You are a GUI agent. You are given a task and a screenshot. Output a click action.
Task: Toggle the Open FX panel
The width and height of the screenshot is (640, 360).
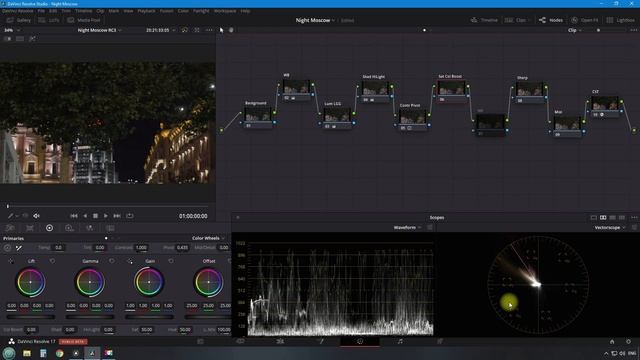pos(584,20)
